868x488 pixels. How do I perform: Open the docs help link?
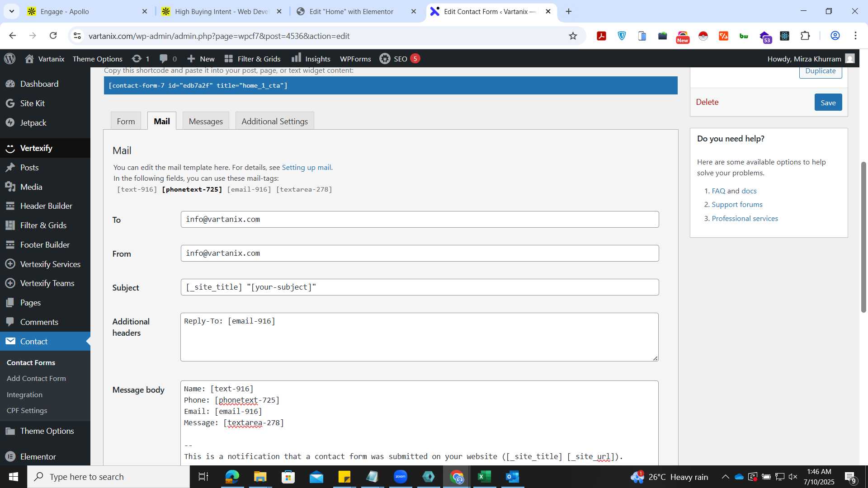coord(749,191)
